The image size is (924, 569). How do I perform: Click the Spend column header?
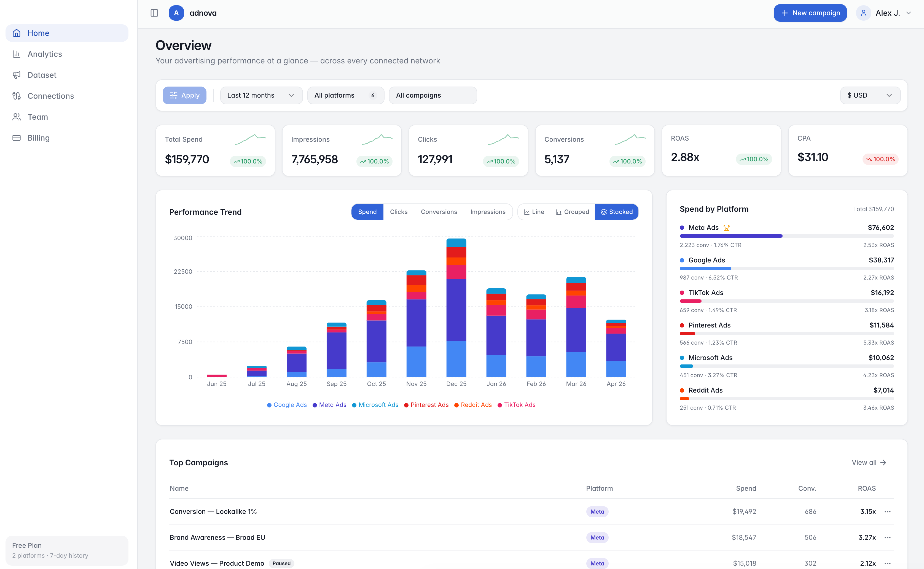[x=746, y=489]
